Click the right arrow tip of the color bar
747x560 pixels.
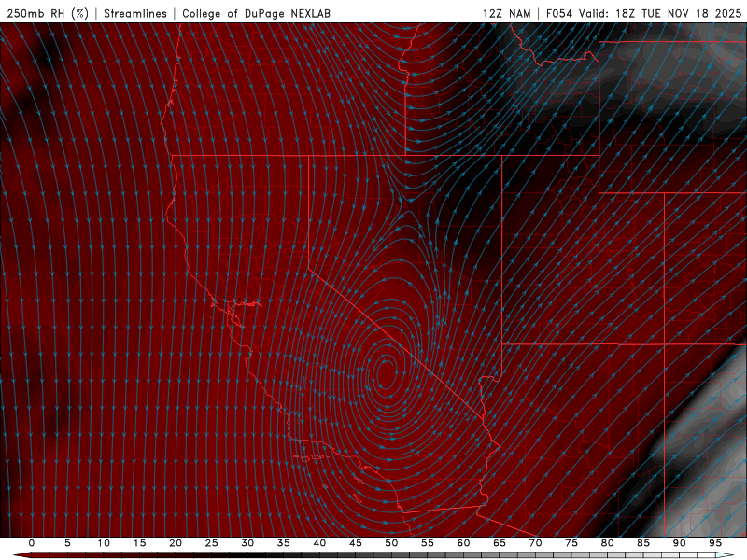(x=726, y=555)
